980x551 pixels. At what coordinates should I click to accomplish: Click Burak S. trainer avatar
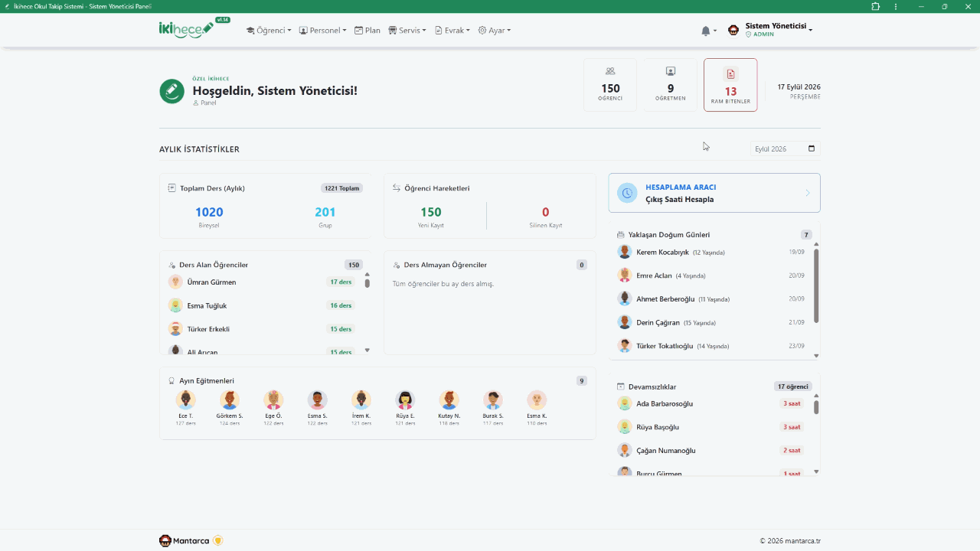point(493,400)
